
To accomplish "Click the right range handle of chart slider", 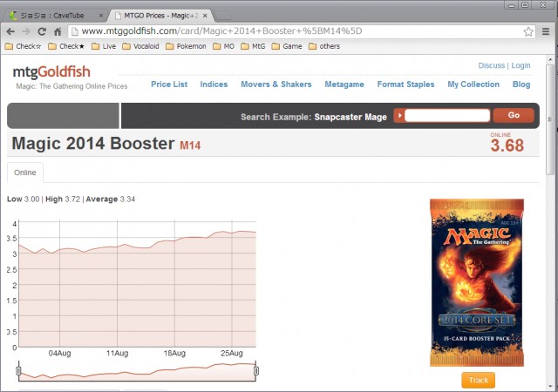I will click(x=255, y=371).
